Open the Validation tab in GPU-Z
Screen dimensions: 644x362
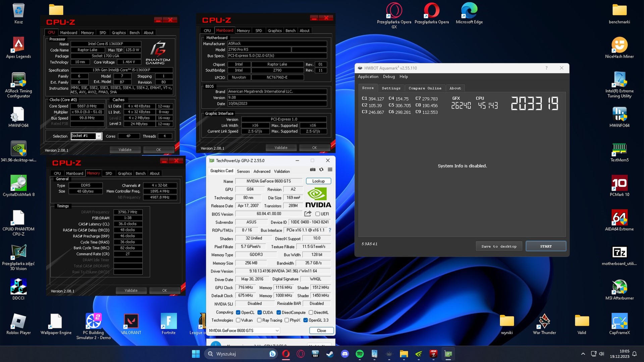[x=282, y=171]
